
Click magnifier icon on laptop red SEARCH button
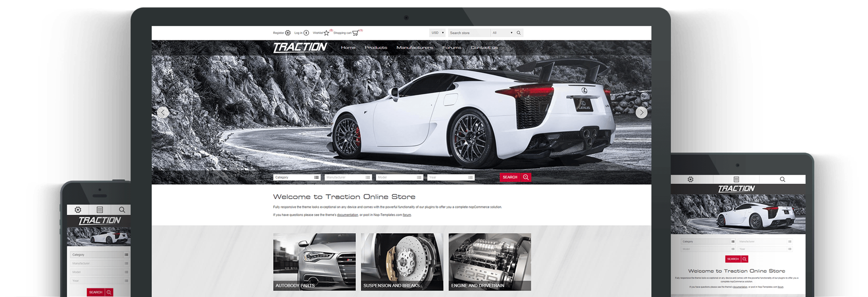click(x=526, y=177)
